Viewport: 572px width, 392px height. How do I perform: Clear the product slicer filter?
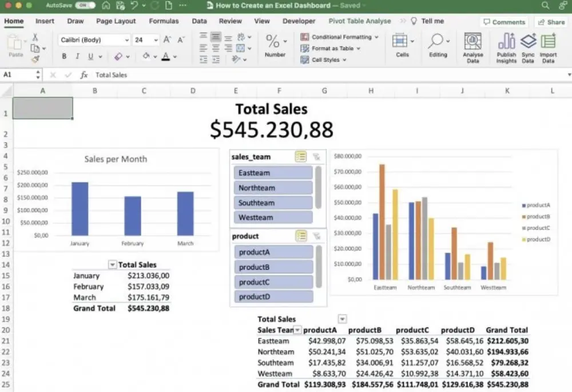pos(317,236)
